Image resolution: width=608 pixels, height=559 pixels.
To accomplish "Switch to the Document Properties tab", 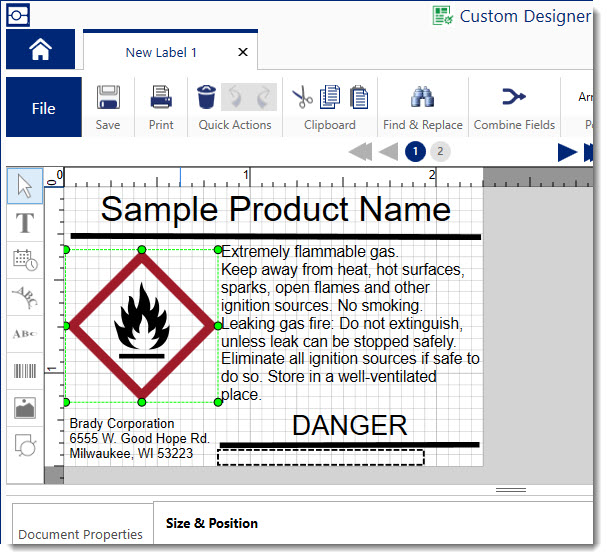I will tap(80, 534).
